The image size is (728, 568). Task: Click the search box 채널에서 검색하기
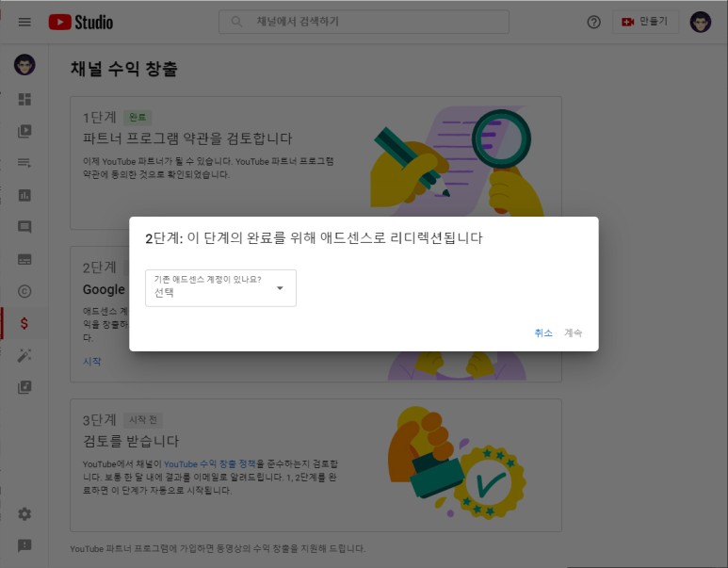click(364, 22)
